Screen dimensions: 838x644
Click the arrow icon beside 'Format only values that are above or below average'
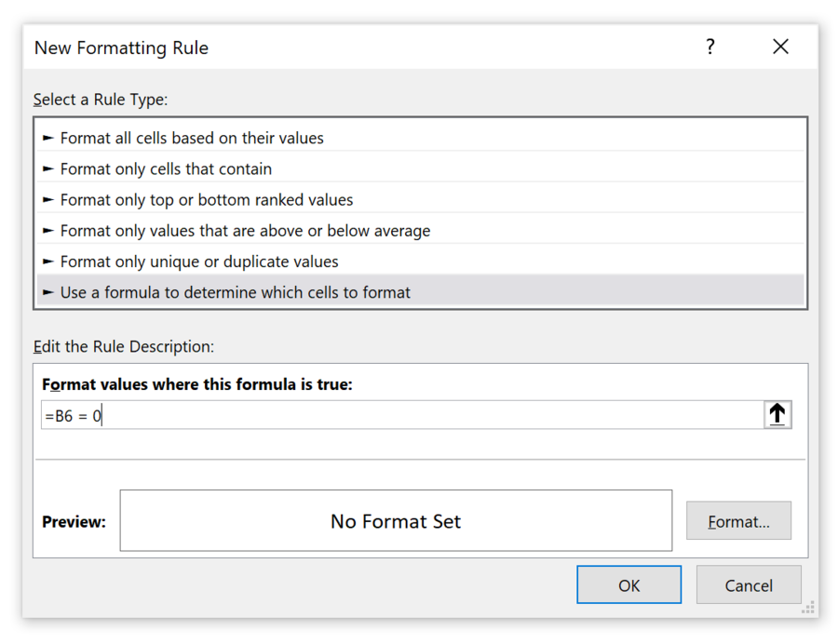click(x=47, y=230)
